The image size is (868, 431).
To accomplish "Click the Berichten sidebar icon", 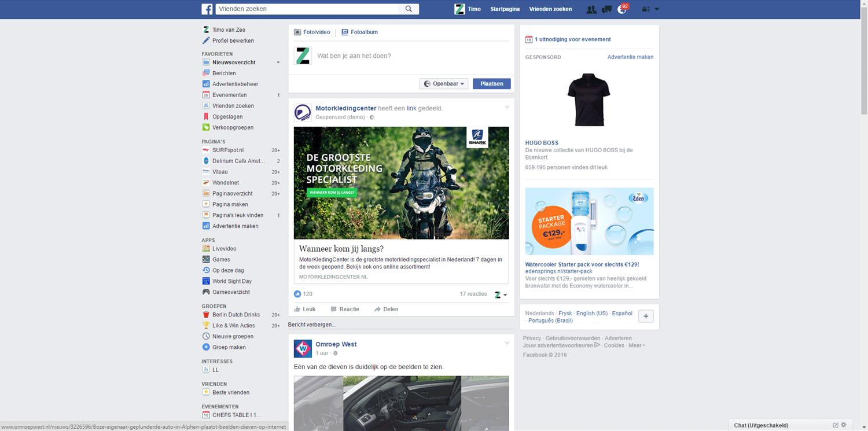I will [206, 73].
